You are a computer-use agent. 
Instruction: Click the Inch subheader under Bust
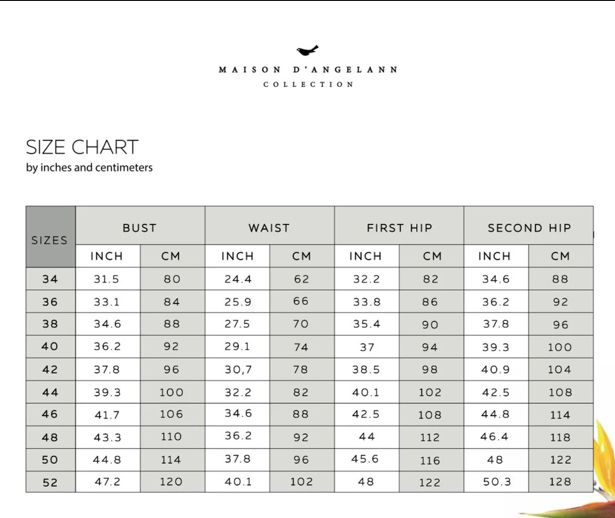(107, 257)
